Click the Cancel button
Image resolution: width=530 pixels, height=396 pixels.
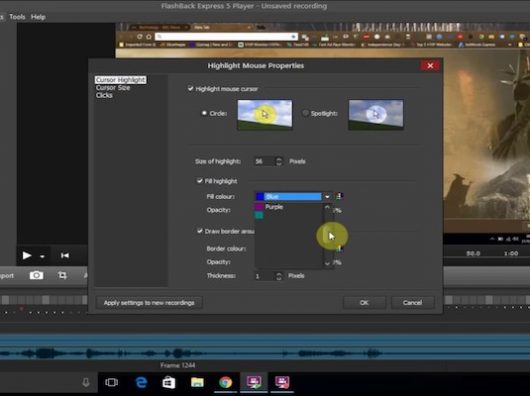pos(412,303)
